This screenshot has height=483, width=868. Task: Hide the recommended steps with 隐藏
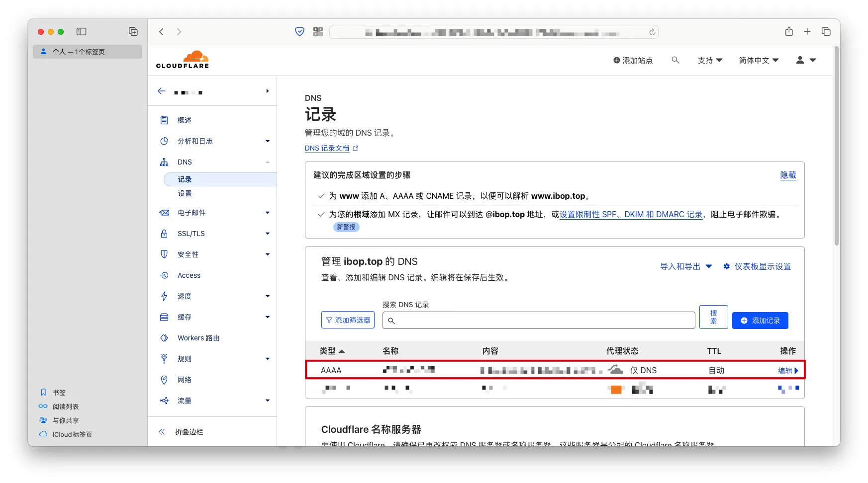(788, 175)
